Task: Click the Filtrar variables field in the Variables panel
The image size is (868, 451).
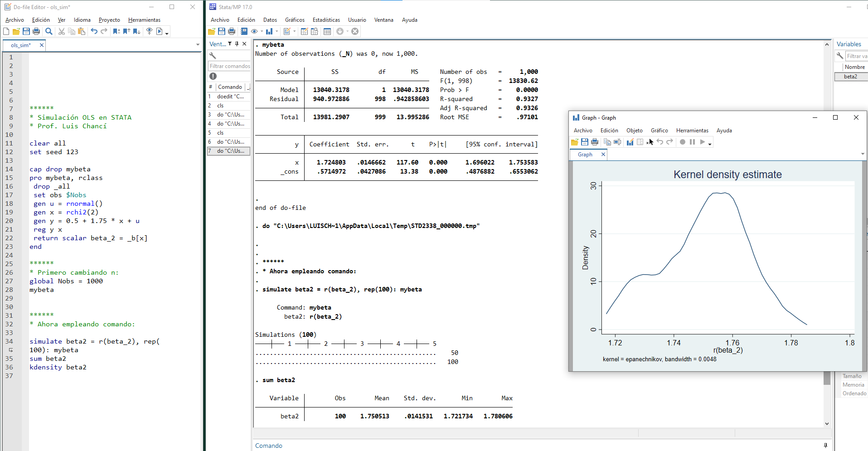Action: coord(856,56)
